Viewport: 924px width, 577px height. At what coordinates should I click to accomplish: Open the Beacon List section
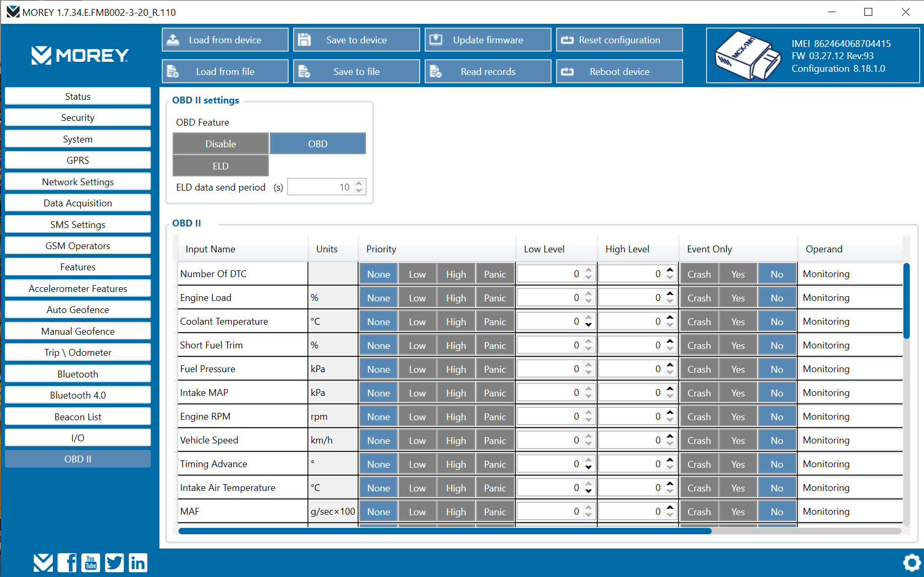point(78,417)
